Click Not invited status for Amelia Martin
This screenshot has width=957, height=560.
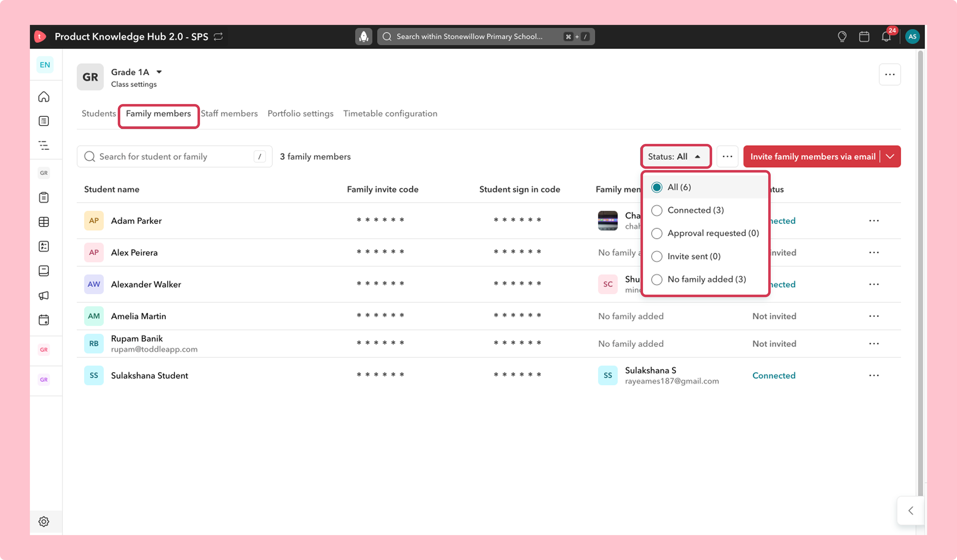pos(774,316)
